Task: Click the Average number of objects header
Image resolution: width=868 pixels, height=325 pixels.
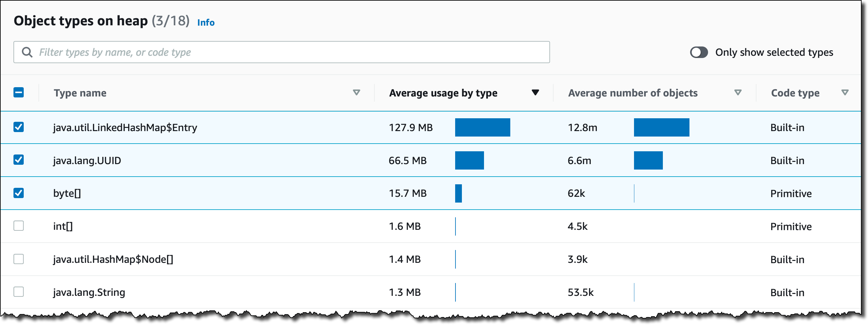Action: (633, 93)
